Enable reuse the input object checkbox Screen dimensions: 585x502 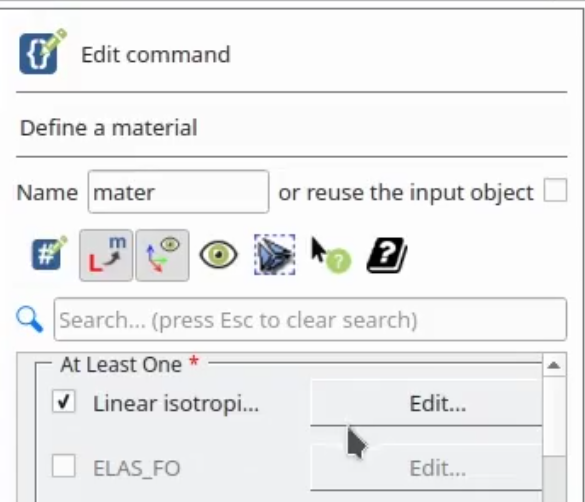(555, 191)
